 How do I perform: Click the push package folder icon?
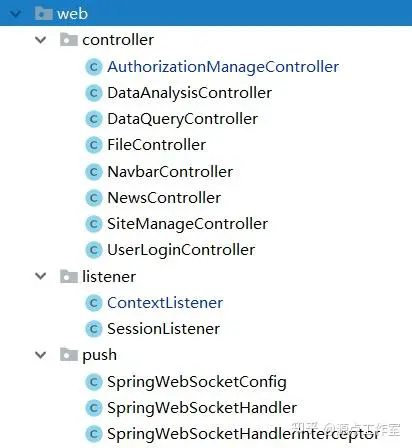tap(69, 355)
